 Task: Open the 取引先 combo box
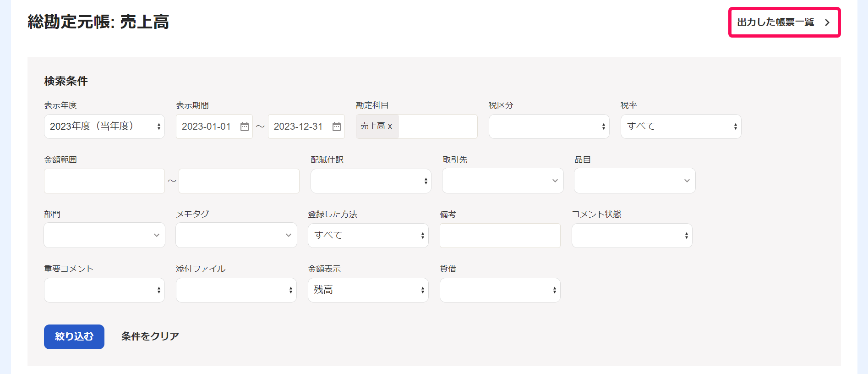[502, 181]
